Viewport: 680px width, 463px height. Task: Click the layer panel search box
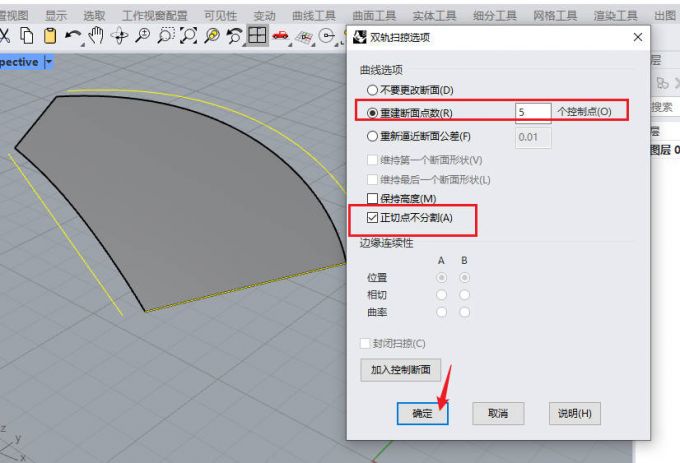(x=665, y=107)
